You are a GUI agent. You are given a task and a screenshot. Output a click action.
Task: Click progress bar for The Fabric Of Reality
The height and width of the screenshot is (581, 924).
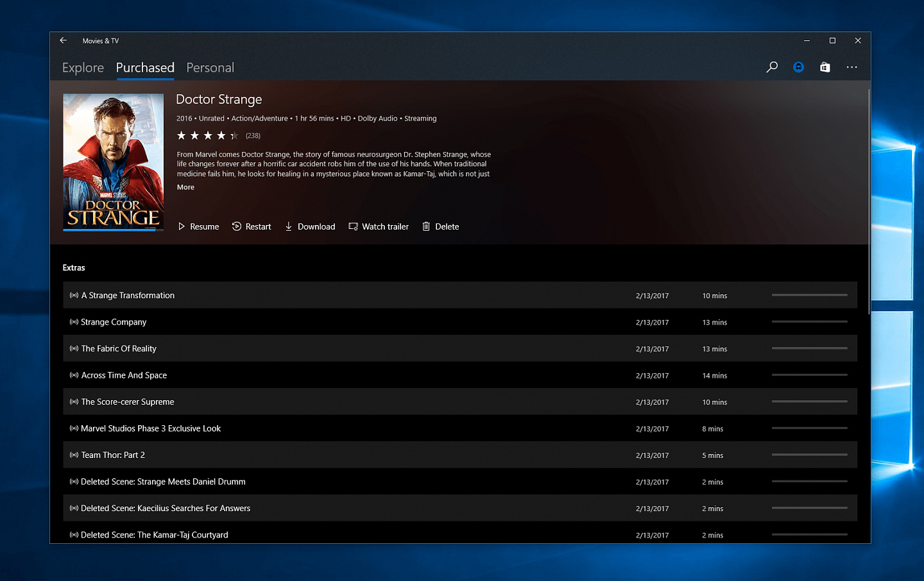809,348
